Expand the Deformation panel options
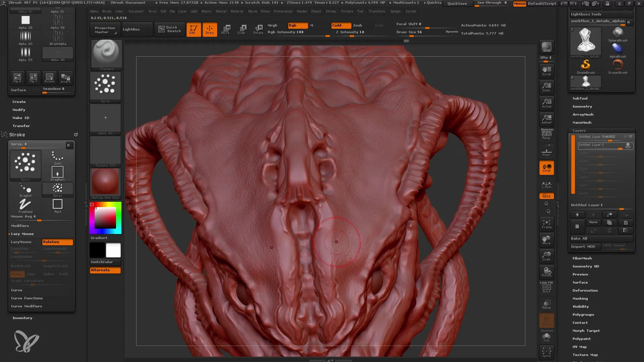The width and height of the screenshot is (644, 362). [x=585, y=290]
